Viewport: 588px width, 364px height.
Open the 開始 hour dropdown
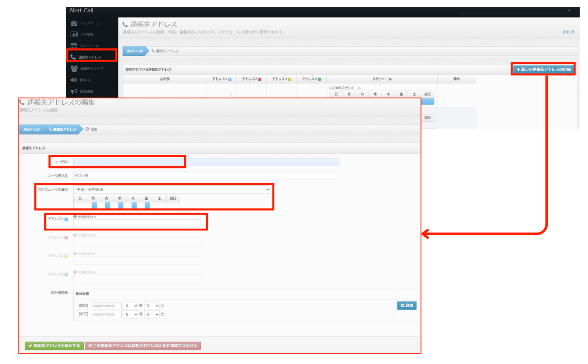pyautogui.click(x=131, y=306)
